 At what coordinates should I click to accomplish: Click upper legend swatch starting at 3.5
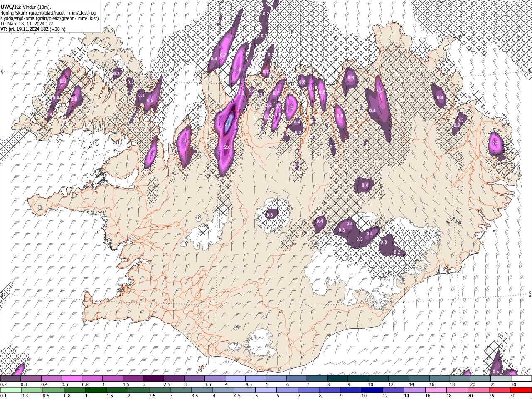click(x=214, y=379)
